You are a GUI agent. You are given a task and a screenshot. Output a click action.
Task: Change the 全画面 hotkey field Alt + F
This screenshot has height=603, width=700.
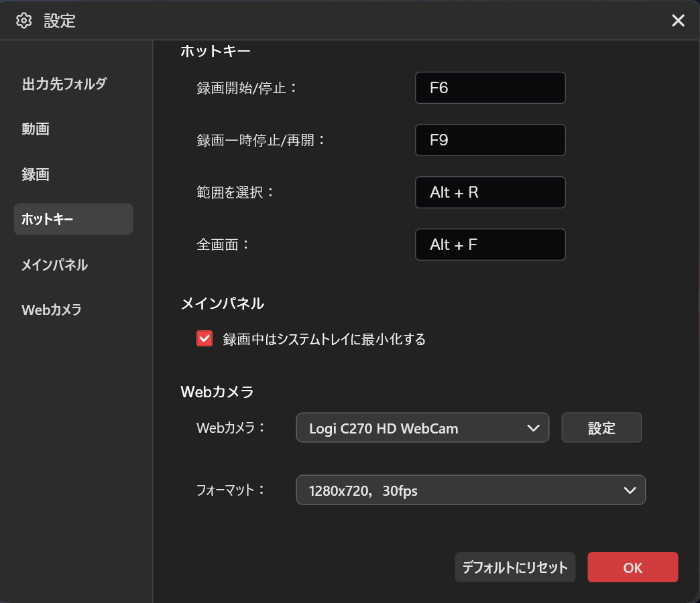click(490, 245)
